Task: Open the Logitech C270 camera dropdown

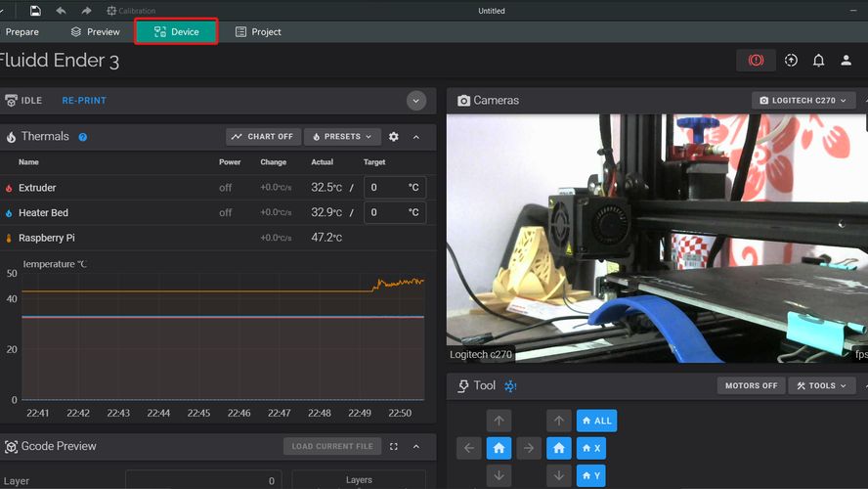Action: (x=803, y=100)
